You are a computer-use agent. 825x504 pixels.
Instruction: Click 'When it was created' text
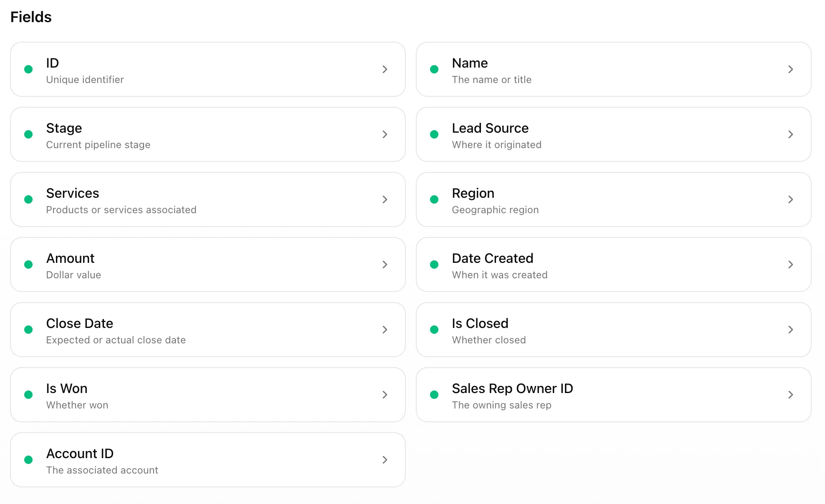[499, 275]
